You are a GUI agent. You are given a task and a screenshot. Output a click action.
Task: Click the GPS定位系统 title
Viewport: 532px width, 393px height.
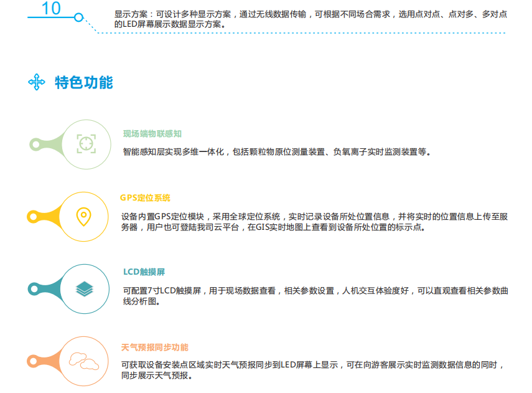tap(145, 197)
